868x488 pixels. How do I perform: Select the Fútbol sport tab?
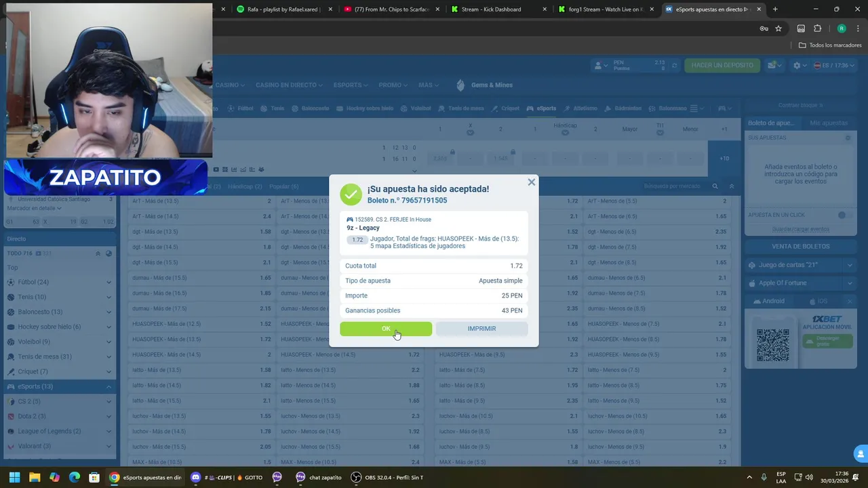coord(241,108)
